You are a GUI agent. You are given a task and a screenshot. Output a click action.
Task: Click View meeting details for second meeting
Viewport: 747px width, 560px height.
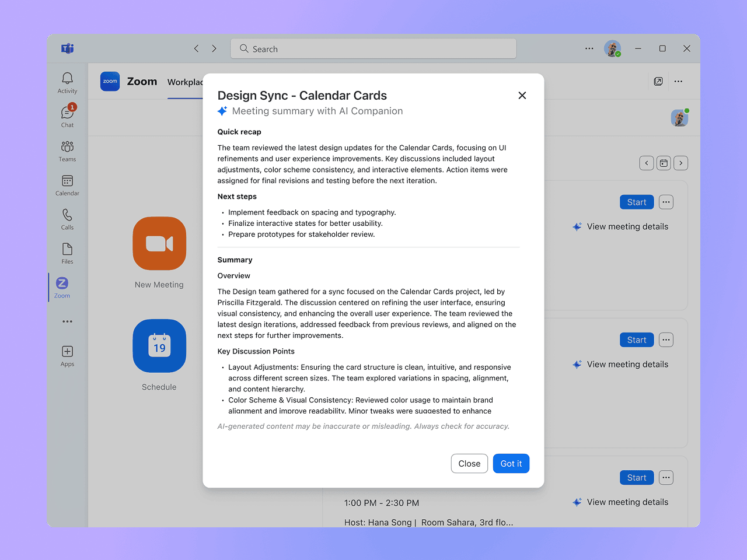pyautogui.click(x=627, y=365)
